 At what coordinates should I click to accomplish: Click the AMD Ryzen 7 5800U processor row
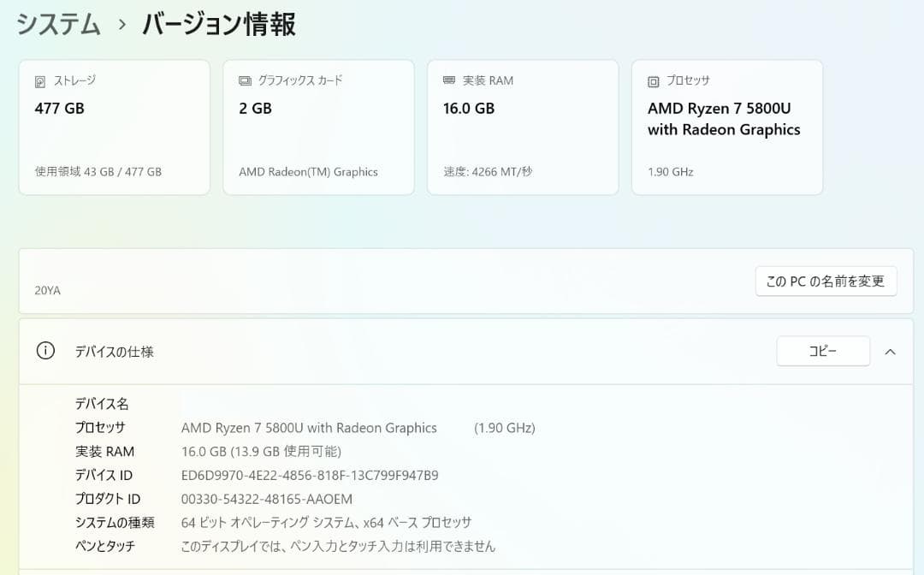[x=308, y=427]
